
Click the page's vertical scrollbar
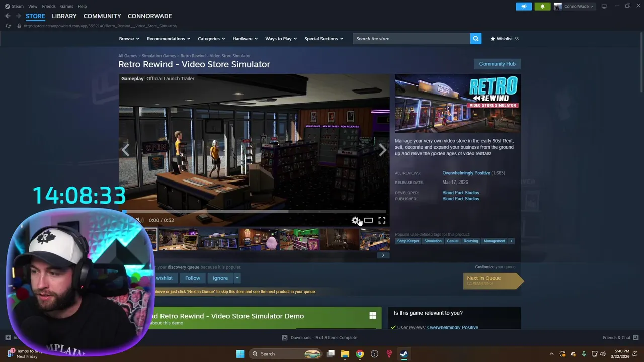tap(640, 63)
